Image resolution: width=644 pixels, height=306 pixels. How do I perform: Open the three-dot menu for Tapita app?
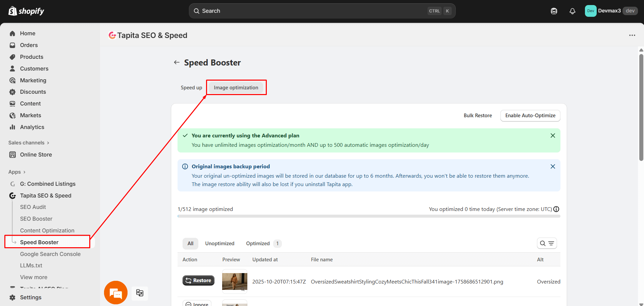632,35
